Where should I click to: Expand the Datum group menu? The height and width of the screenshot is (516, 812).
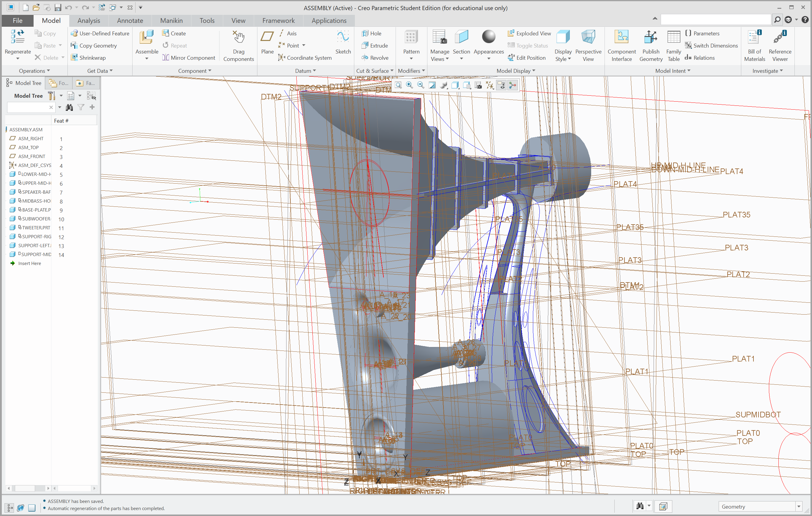[x=305, y=71]
